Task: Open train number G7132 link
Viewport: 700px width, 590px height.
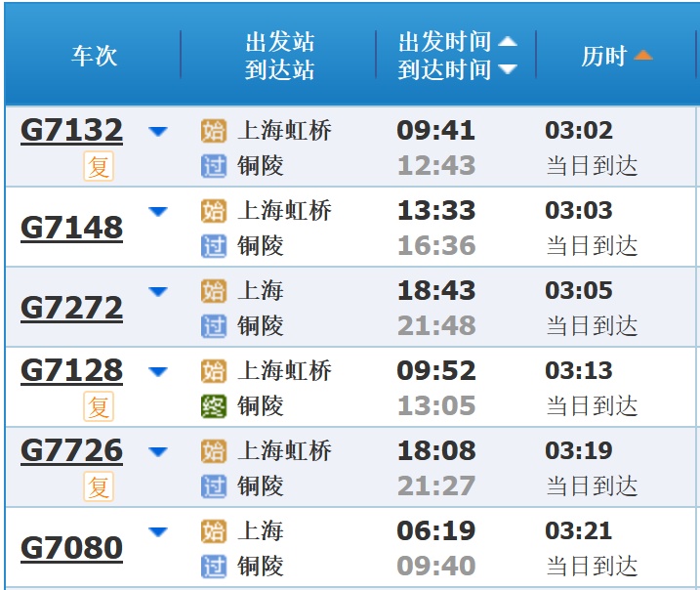Action: [71, 130]
